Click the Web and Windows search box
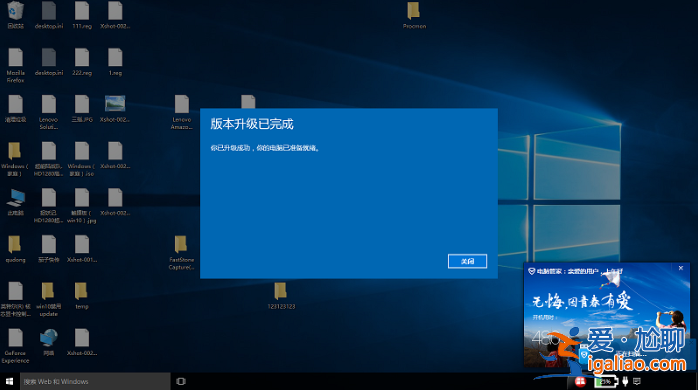698x391 pixels. (x=95, y=382)
